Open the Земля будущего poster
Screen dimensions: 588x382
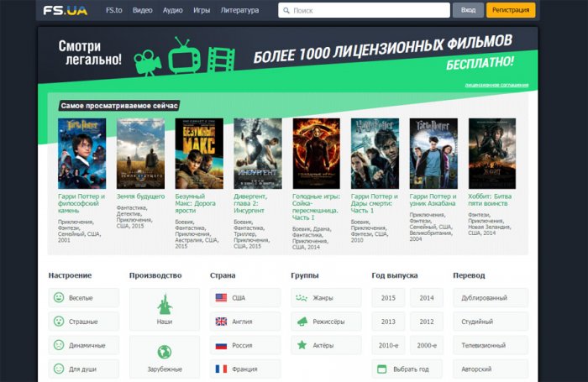point(140,154)
